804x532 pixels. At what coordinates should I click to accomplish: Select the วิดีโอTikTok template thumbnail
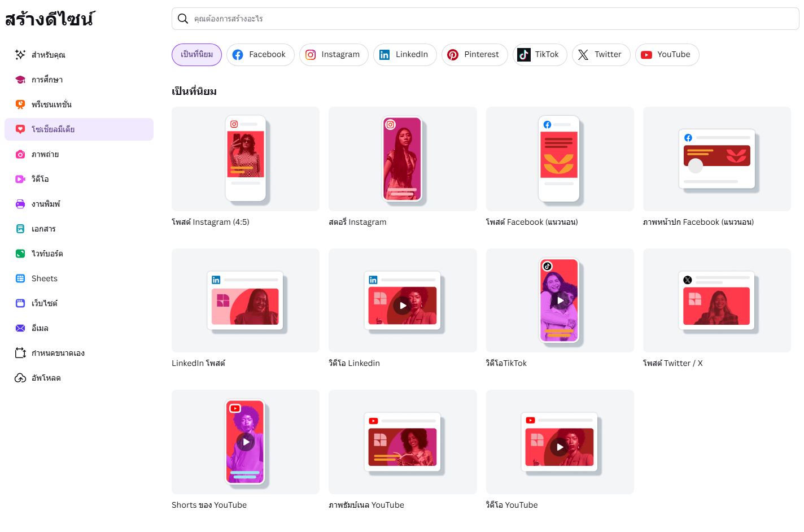coord(560,300)
